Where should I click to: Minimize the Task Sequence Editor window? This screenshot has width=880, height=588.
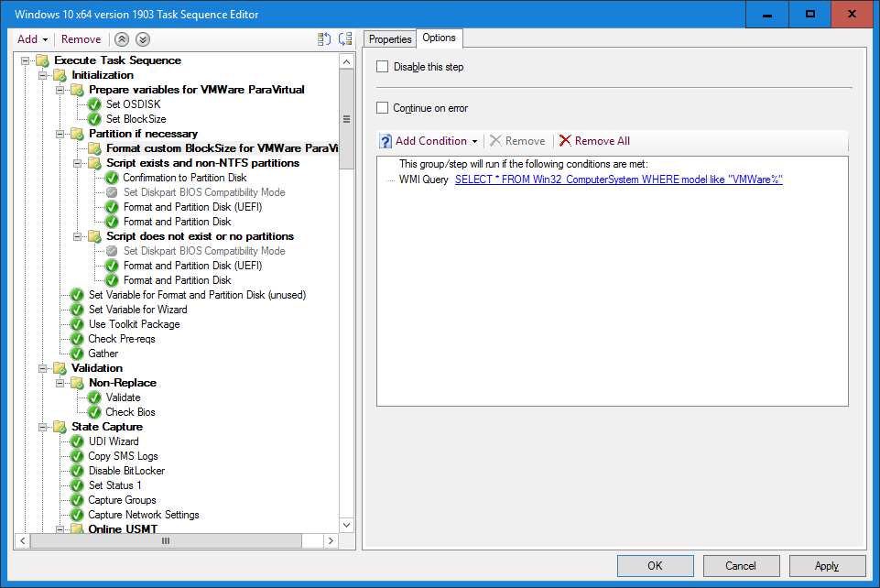click(x=767, y=14)
